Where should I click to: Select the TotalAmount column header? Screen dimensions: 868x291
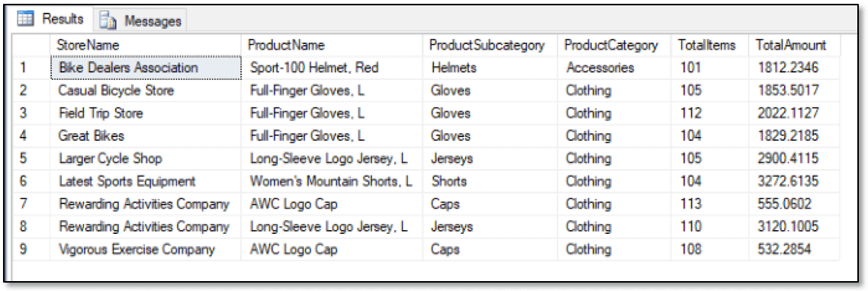(794, 46)
